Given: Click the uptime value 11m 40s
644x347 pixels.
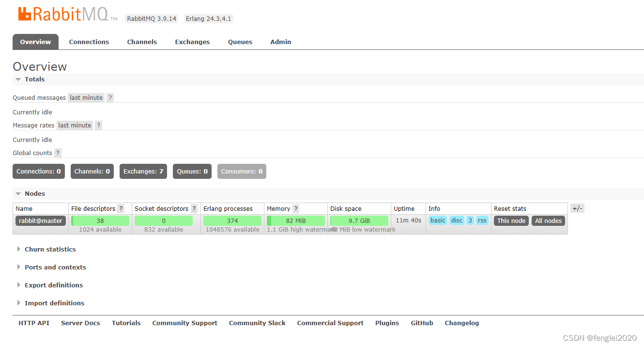Looking at the screenshot, I should (x=408, y=221).
